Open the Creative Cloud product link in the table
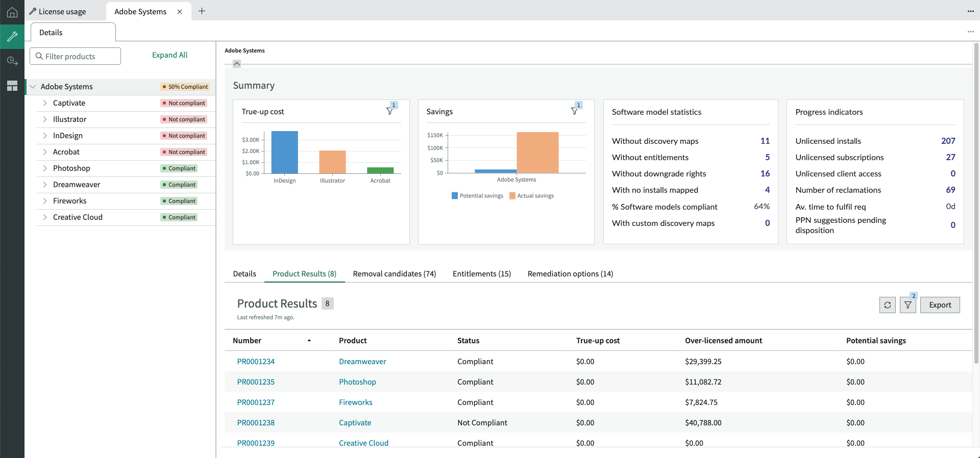The height and width of the screenshot is (458, 980). (x=364, y=443)
